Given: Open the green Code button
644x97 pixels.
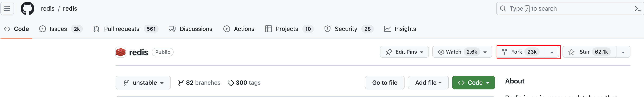Looking at the screenshot, I should click(x=473, y=83).
